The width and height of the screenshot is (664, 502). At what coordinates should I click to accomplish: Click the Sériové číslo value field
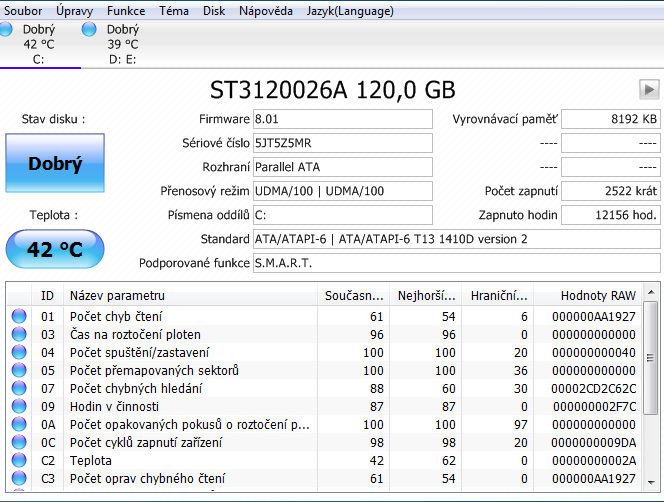coord(343,143)
